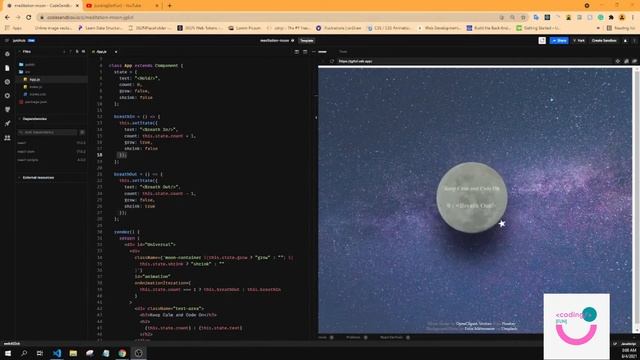Open the Console panel at bottom
Screen dimensions: 640x360
(x=326, y=338)
